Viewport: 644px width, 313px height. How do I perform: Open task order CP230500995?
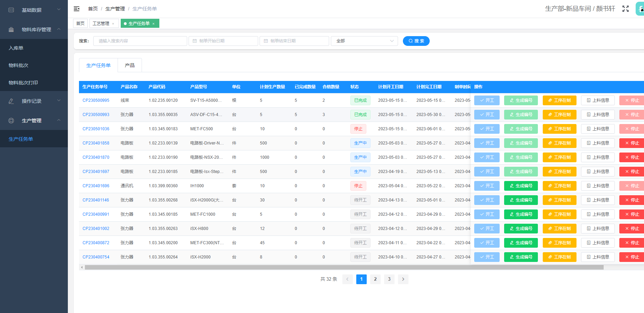[96, 100]
